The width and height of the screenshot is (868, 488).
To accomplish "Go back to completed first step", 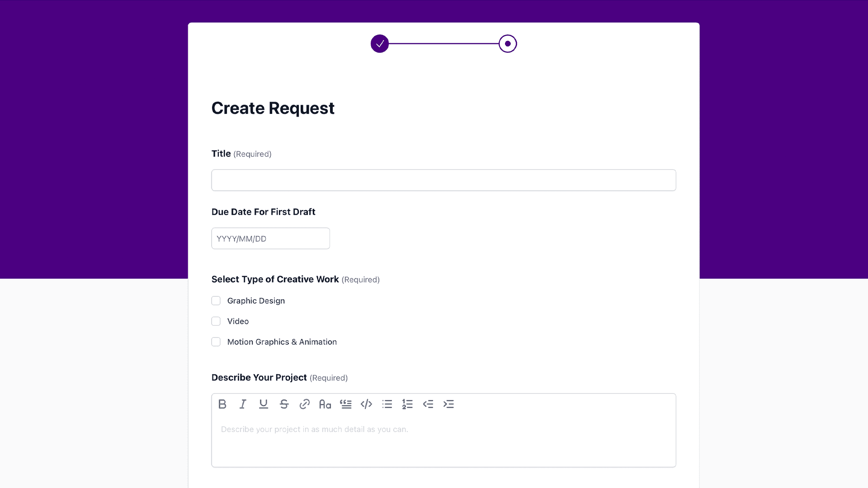I will pyautogui.click(x=380, y=44).
